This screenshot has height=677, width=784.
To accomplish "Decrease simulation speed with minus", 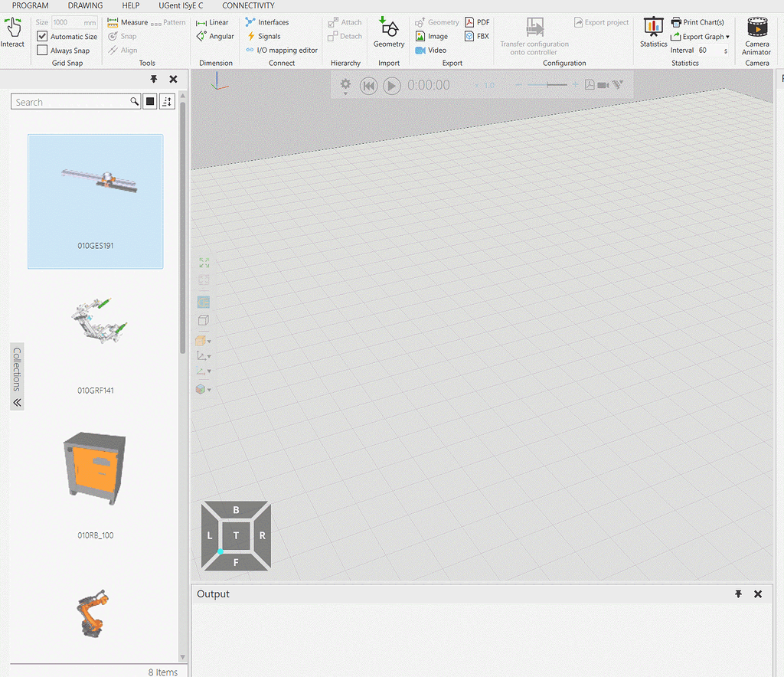I will click(519, 85).
